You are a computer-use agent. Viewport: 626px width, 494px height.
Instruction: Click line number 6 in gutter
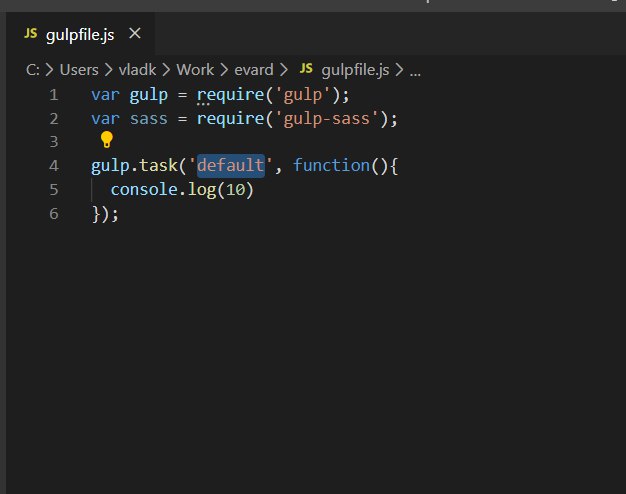pos(54,214)
